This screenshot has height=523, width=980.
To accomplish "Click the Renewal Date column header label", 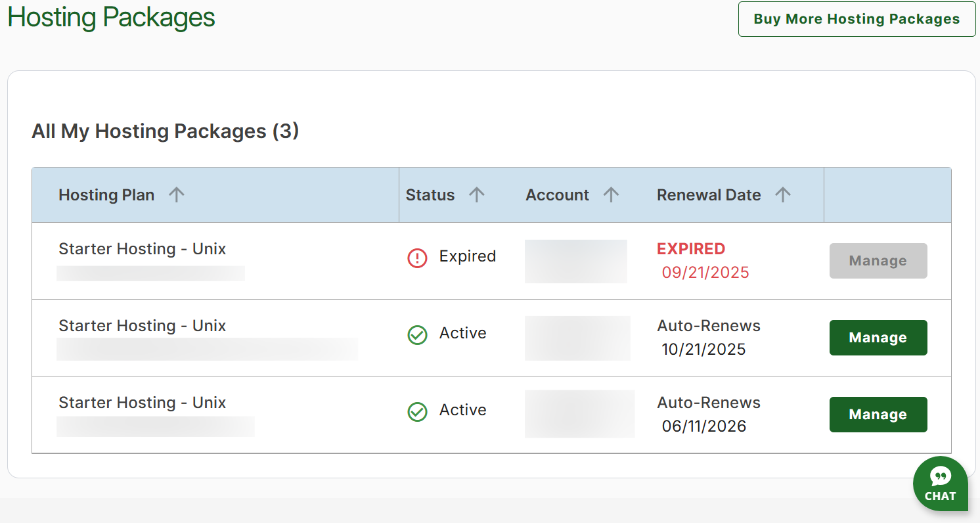I will (709, 195).
